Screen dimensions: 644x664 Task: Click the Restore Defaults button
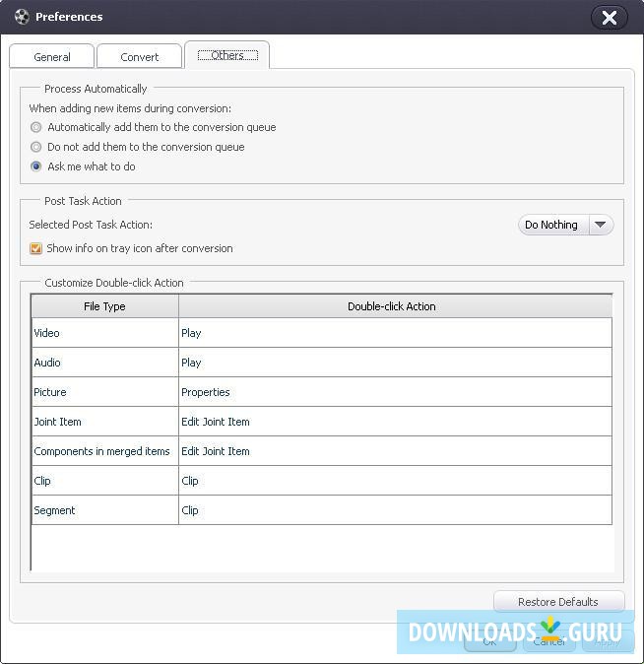[x=558, y=602]
